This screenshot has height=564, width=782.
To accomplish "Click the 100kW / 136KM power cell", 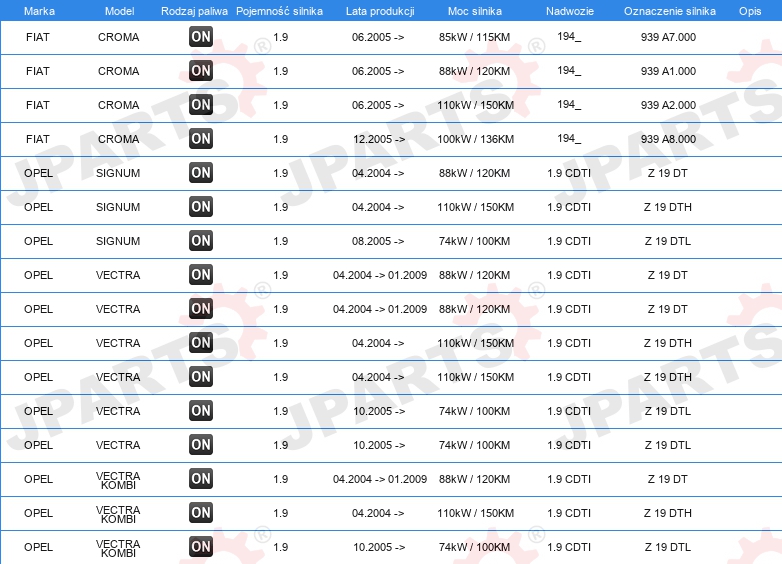I will point(475,139).
